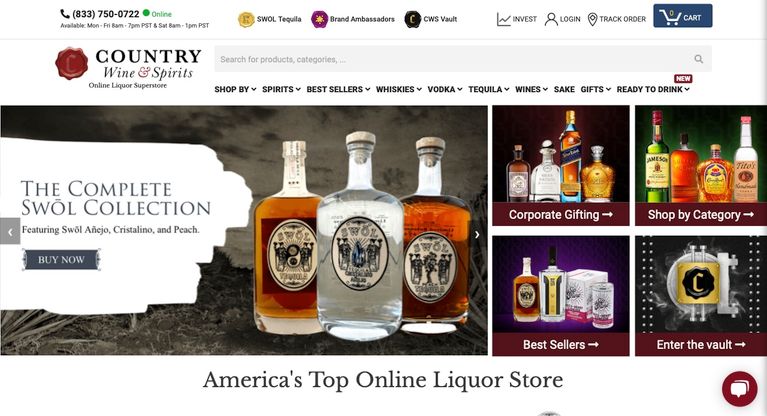Click the Track Order pin icon
The width and height of the screenshot is (767, 416).
click(x=592, y=19)
